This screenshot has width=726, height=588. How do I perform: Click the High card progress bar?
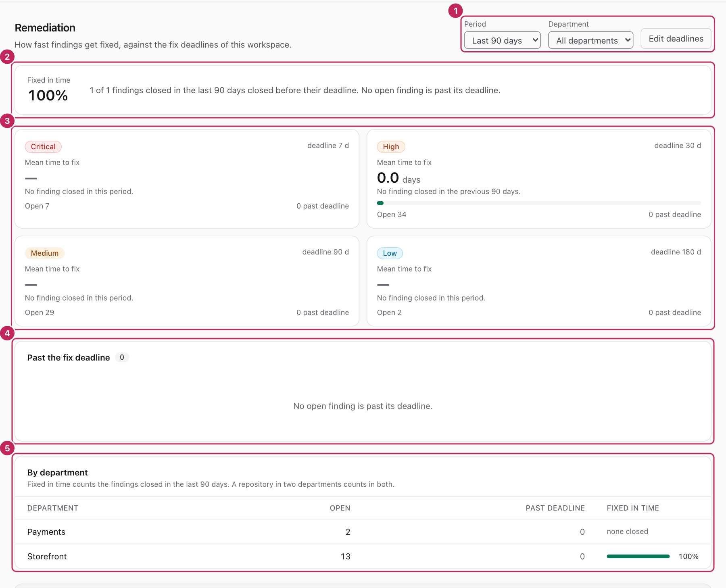click(539, 203)
